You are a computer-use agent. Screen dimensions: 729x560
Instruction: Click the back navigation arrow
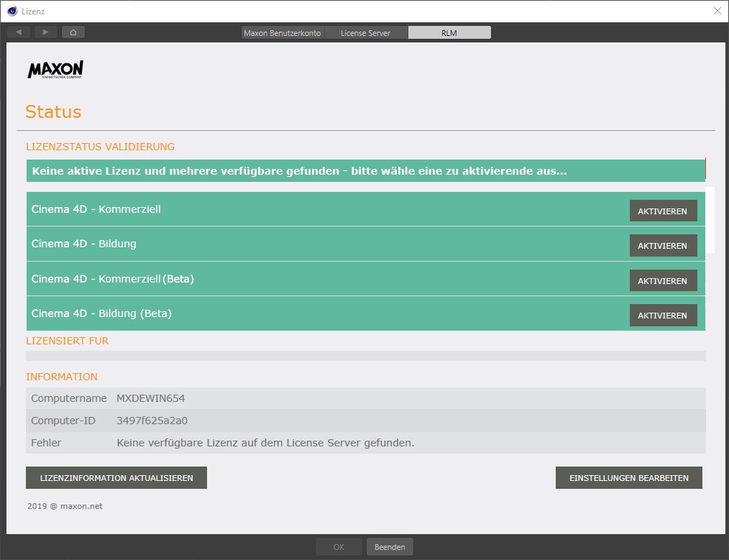pos(19,32)
